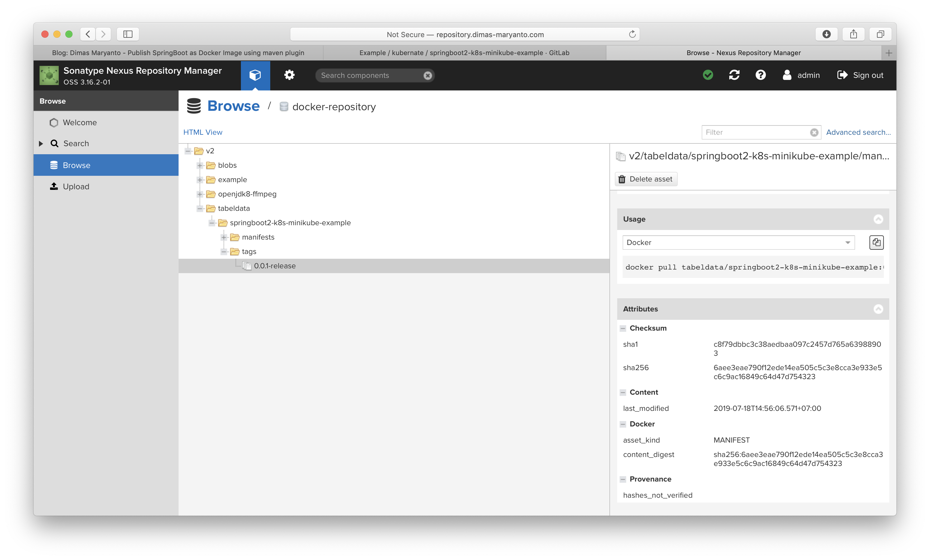
Task: Click the Delete asset button
Action: click(646, 179)
